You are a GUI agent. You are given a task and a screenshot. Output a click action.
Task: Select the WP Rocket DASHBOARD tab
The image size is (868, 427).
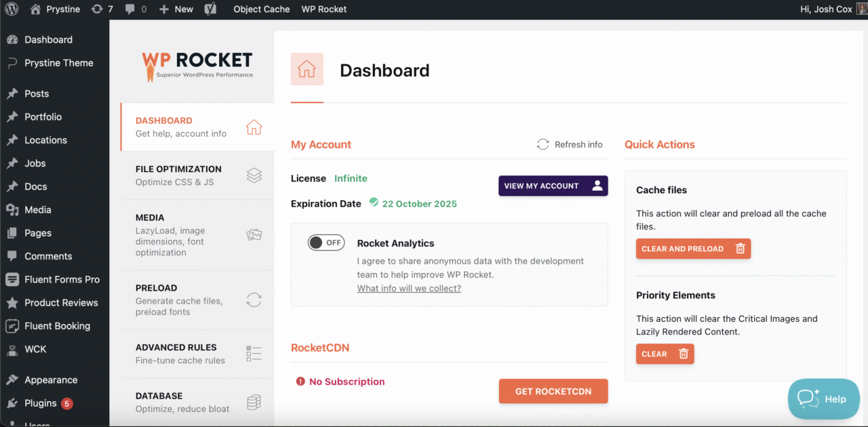[197, 127]
